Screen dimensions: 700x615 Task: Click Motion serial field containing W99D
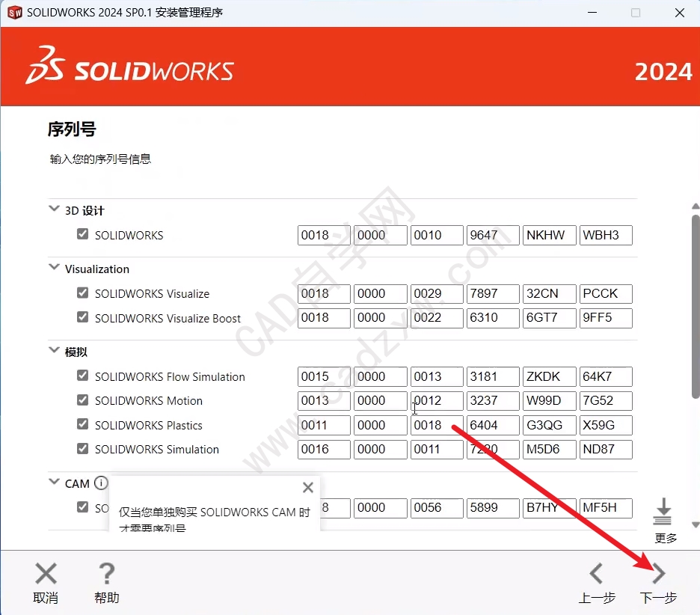(550, 400)
